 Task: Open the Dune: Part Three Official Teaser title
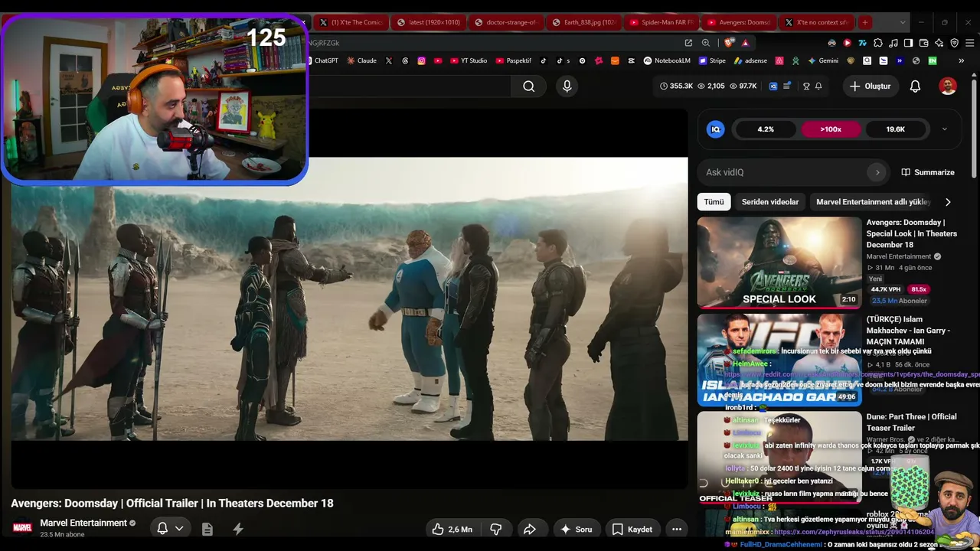click(x=911, y=422)
